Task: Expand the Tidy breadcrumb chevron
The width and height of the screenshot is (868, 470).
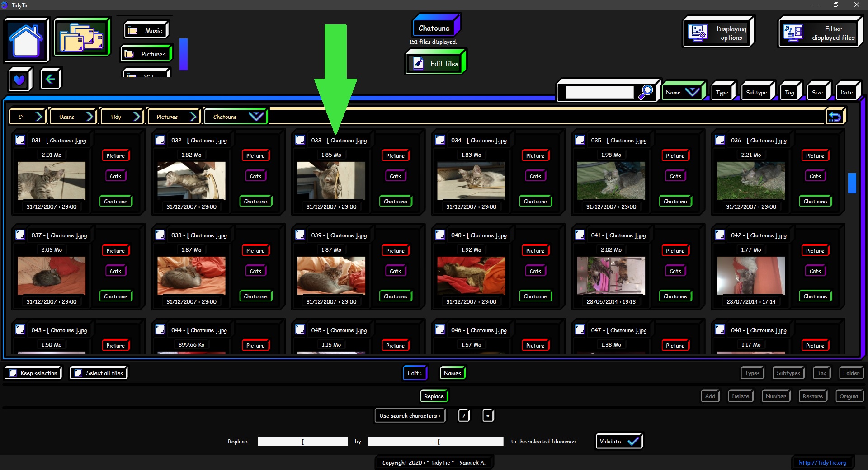Action: point(137,117)
